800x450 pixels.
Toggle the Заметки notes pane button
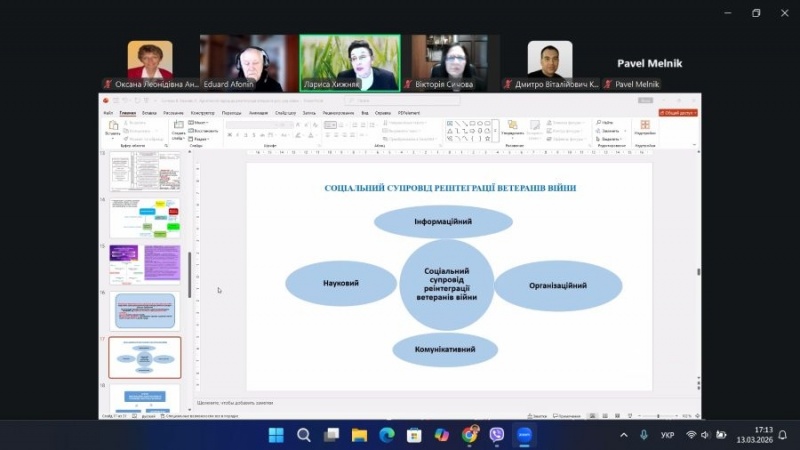pos(537,415)
